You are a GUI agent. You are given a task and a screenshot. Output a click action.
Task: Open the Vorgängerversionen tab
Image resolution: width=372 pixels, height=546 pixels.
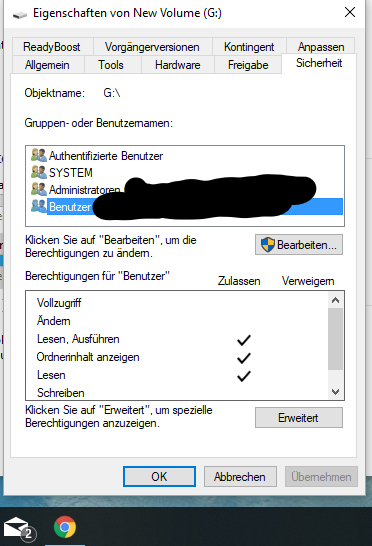[152, 47]
